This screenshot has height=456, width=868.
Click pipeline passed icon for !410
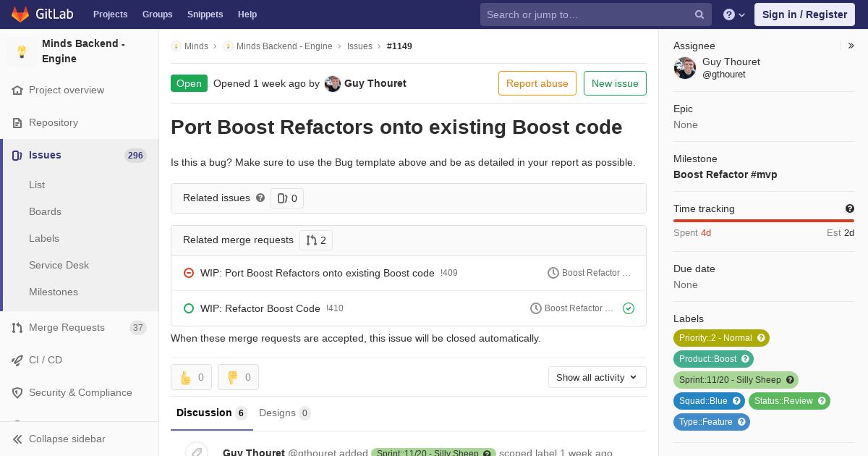click(x=629, y=308)
